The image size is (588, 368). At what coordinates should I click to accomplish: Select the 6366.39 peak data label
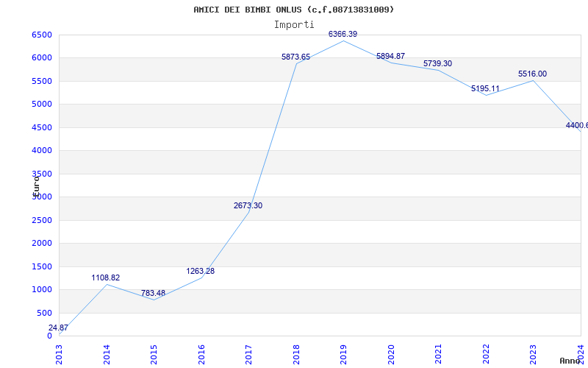pyautogui.click(x=343, y=34)
